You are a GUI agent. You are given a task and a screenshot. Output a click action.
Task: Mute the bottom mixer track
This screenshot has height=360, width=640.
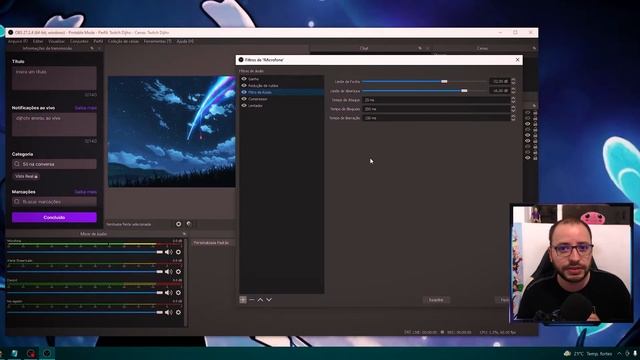point(168,312)
